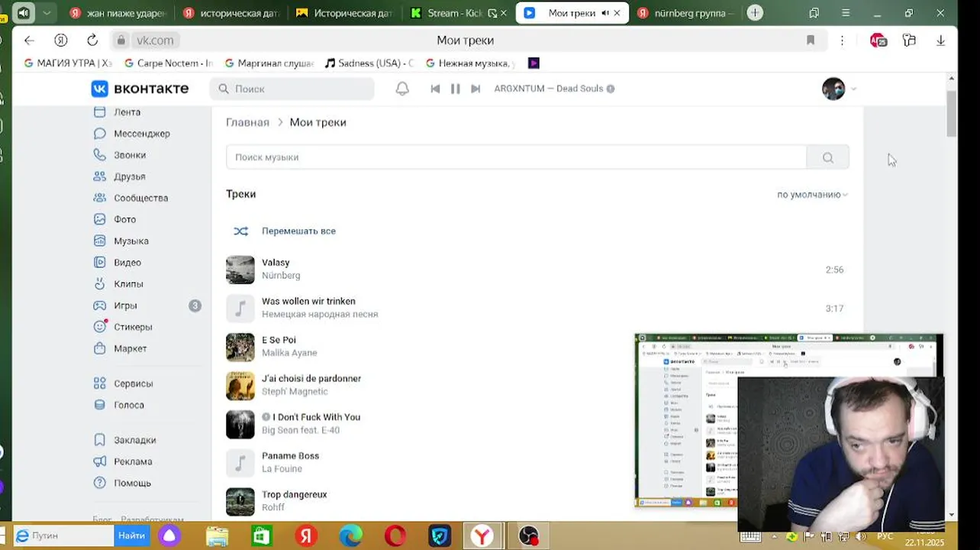Open browser downloads
Image resolution: width=980 pixels, height=550 pixels.
(x=941, y=40)
